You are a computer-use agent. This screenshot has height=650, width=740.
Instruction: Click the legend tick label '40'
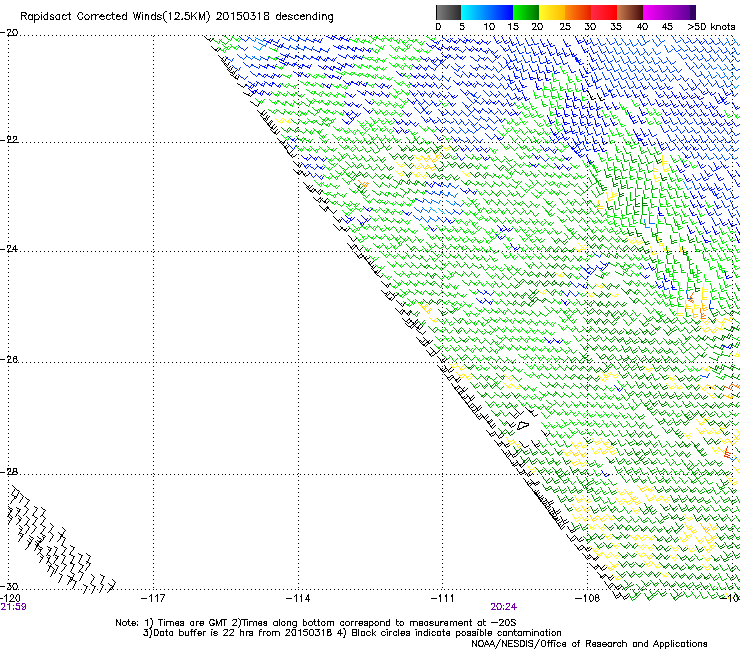point(642,27)
